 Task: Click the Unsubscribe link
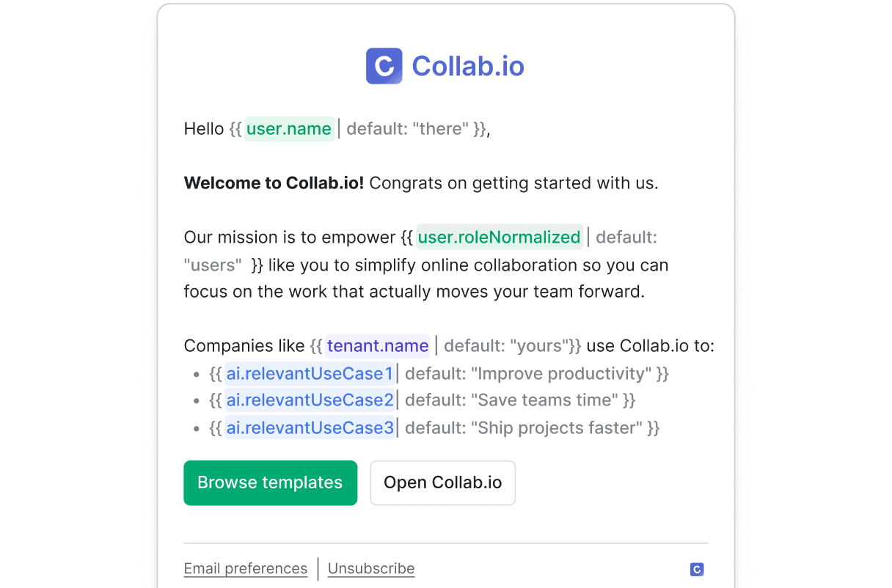(370, 569)
